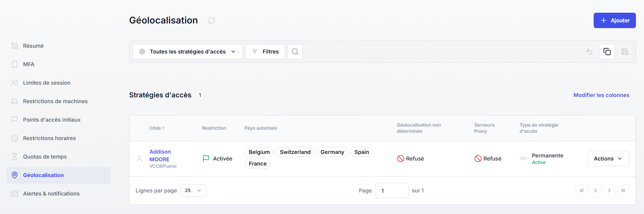Screen dimensions: 644x214
Task: Click the save disk icon
Action: point(625,52)
